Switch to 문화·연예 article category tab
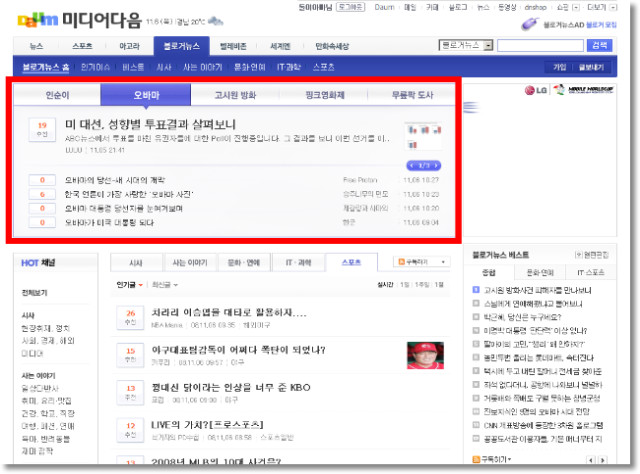 [x=244, y=263]
